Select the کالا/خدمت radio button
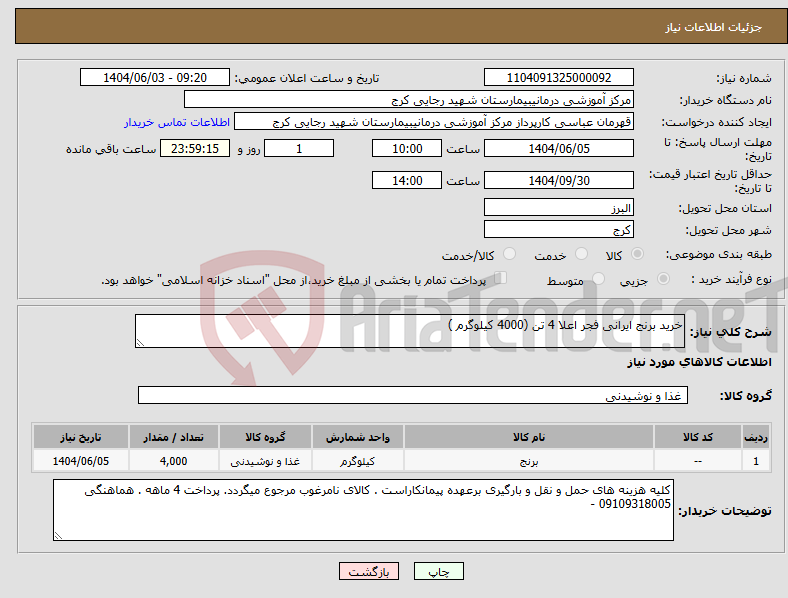 point(510,254)
